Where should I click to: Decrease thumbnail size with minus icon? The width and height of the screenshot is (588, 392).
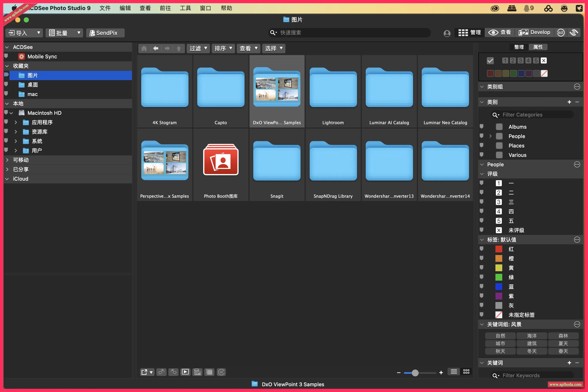pos(399,373)
